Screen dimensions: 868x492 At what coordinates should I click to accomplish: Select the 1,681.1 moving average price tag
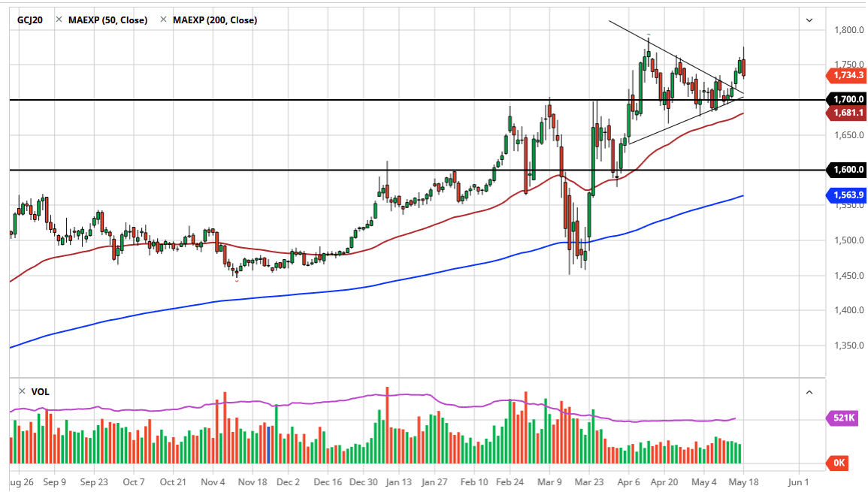pos(845,113)
